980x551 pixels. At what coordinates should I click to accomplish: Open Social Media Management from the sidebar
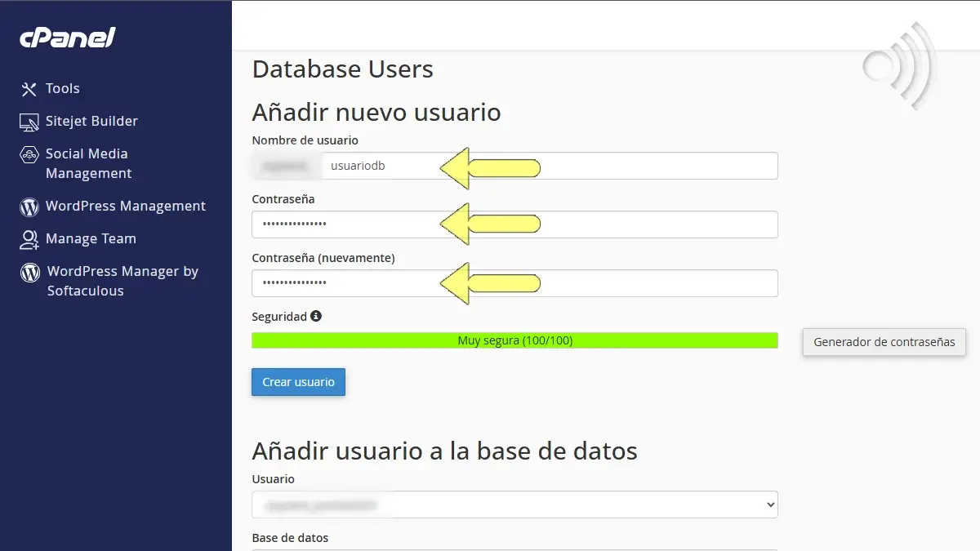pos(87,163)
